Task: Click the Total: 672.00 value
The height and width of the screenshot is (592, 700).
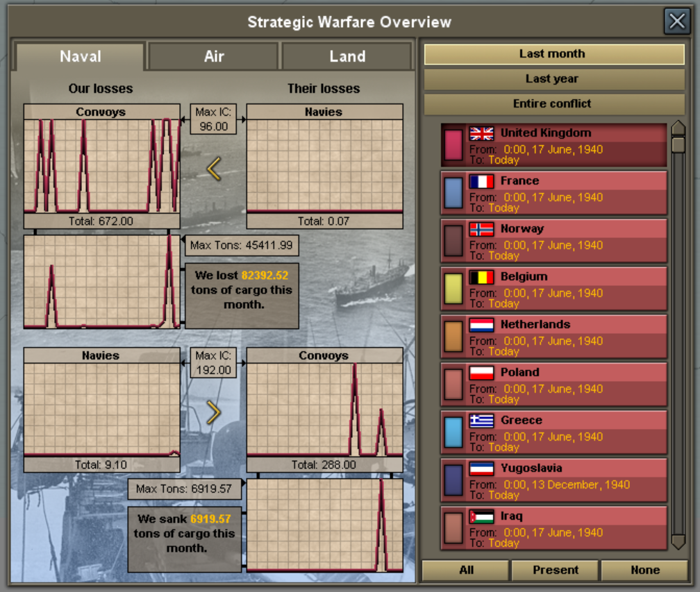Action: (101, 221)
